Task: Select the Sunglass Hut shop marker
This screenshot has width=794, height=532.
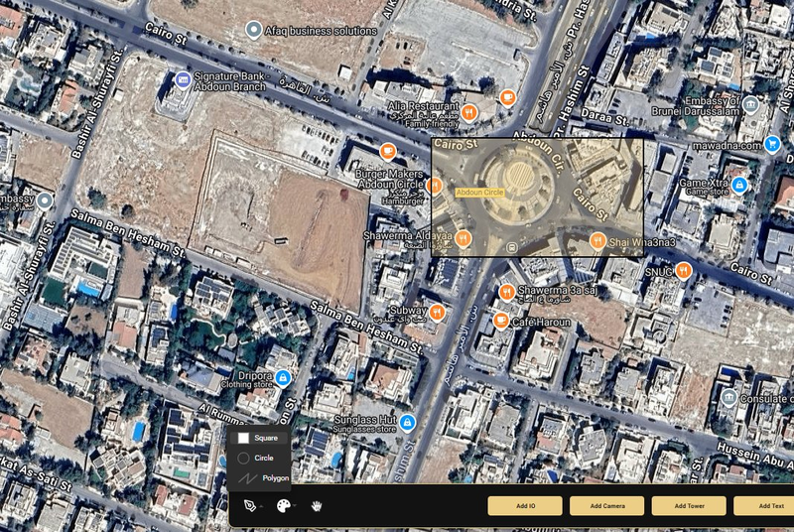Action: 407,423
